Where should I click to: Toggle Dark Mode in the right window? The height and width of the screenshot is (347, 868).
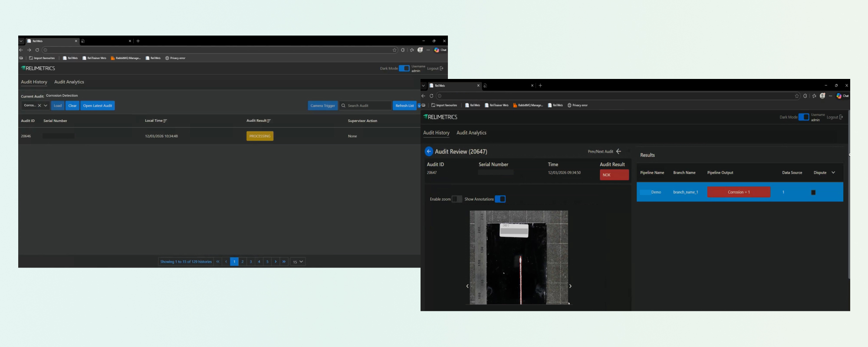pos(804,117)
